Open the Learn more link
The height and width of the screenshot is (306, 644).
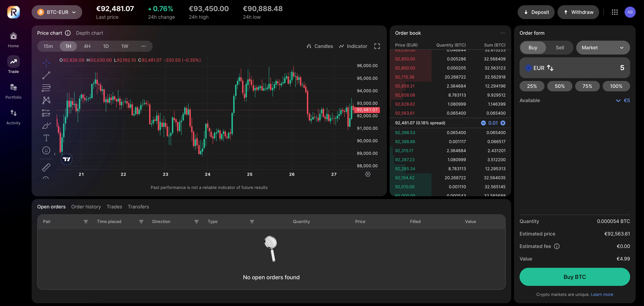602,294
